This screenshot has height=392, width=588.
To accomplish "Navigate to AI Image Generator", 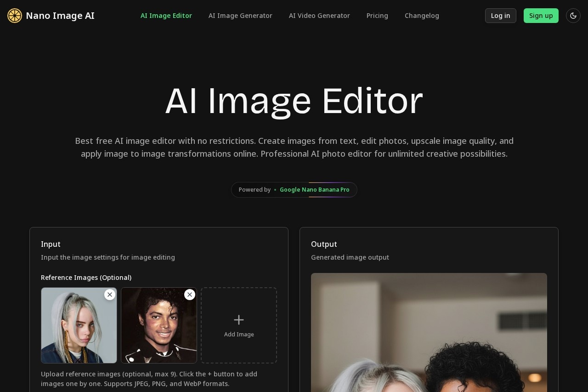I will [x=240, y=15].
